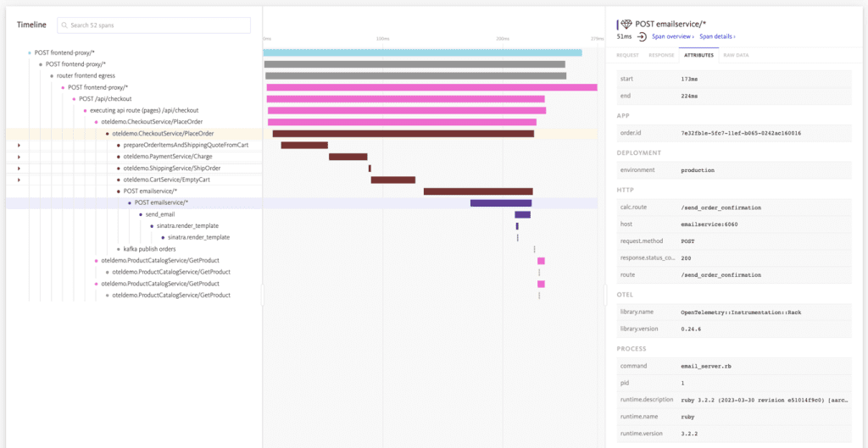Screen dimensions: 868x448
Task: Expand the ShippingService/ShipOrder span row
Action: (x=19, y=168)
